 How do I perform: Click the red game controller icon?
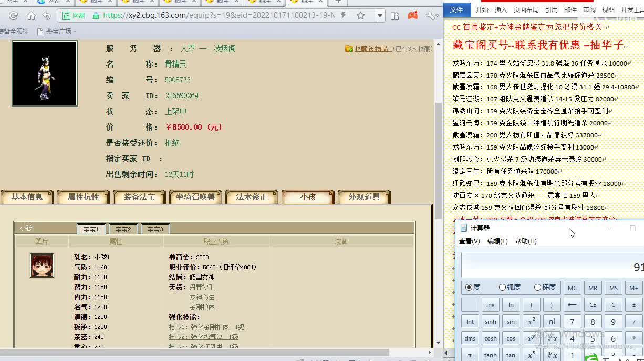[413, 16]
